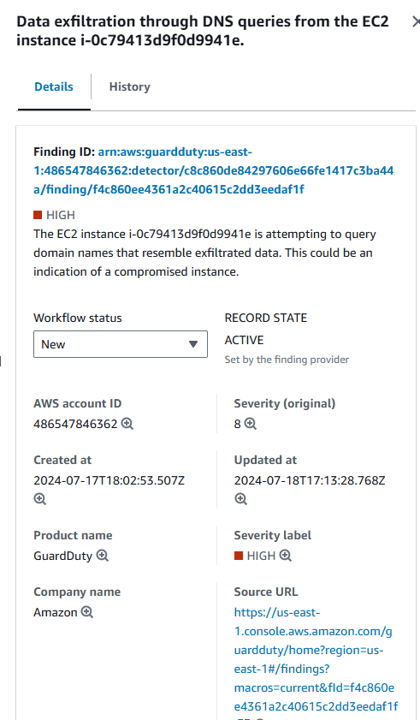420x720 pixels.
Task: Click filter magnifier next to Severity original 8
Action: [250, 423]
